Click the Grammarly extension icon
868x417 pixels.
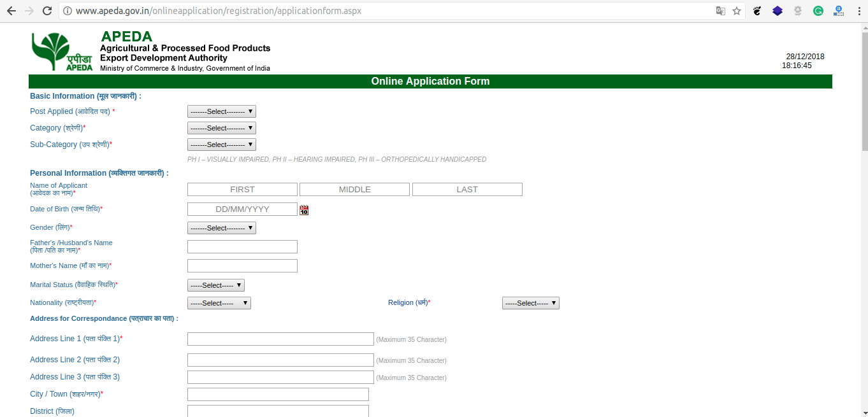pyautogui.click(x=818, y=11)
